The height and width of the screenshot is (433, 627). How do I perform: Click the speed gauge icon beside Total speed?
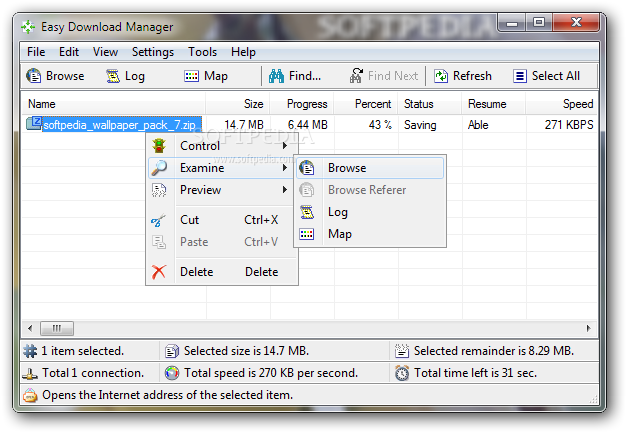[x=172, y=373]
